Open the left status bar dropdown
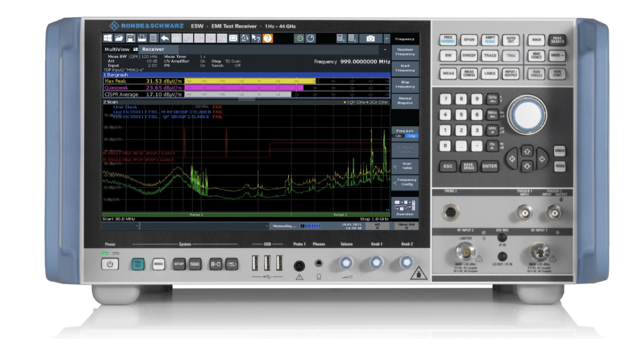The width and height of the screenshot is (644, 339). point(136,225)
